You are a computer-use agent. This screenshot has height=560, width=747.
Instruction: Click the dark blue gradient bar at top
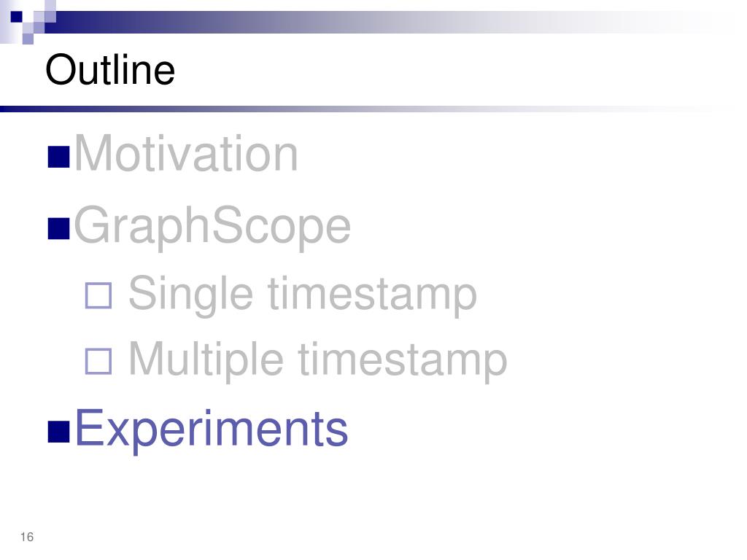[381, 23]
